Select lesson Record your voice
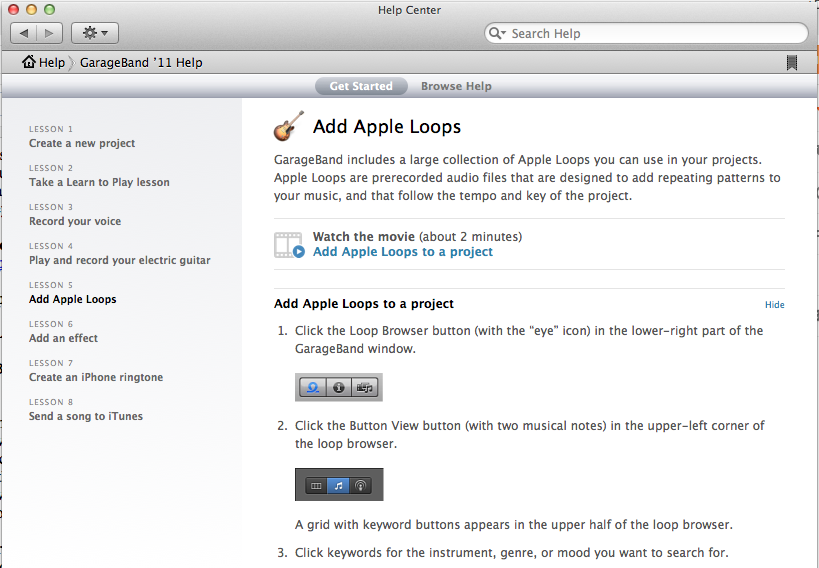The width and height of the screenshot is (819, 568). pyautogui.click(x=75, y=221)
